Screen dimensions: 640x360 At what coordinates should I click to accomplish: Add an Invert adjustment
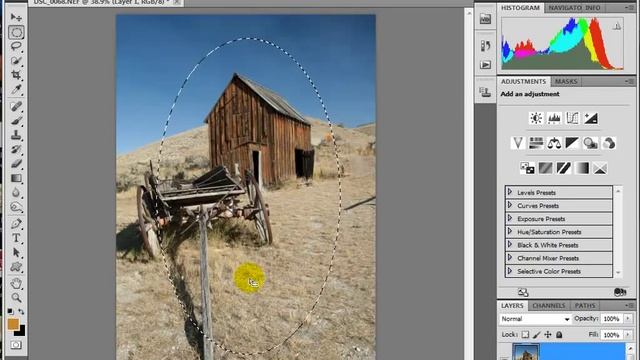pyautogui.click(x=527, y=168)
